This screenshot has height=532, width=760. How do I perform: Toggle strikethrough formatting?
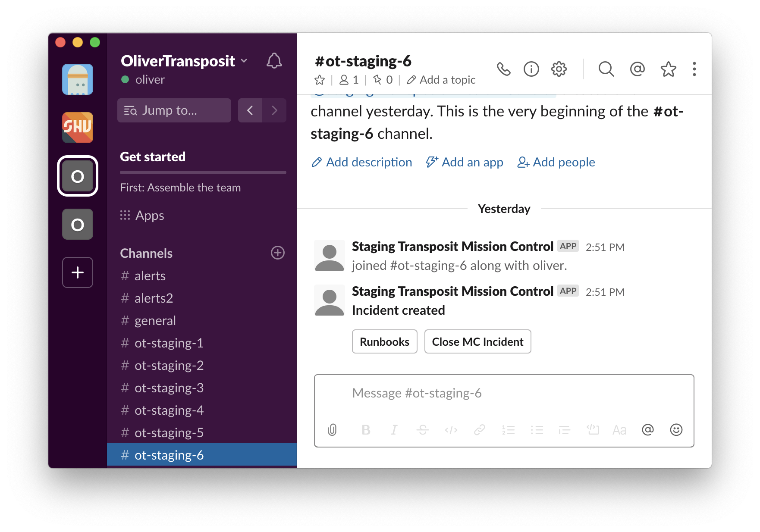(x=423, y=430)
